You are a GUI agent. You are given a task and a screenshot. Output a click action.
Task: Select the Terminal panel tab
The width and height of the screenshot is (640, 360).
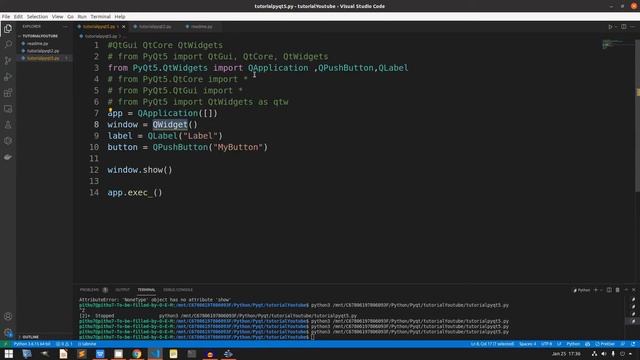(x=146, y=290)
